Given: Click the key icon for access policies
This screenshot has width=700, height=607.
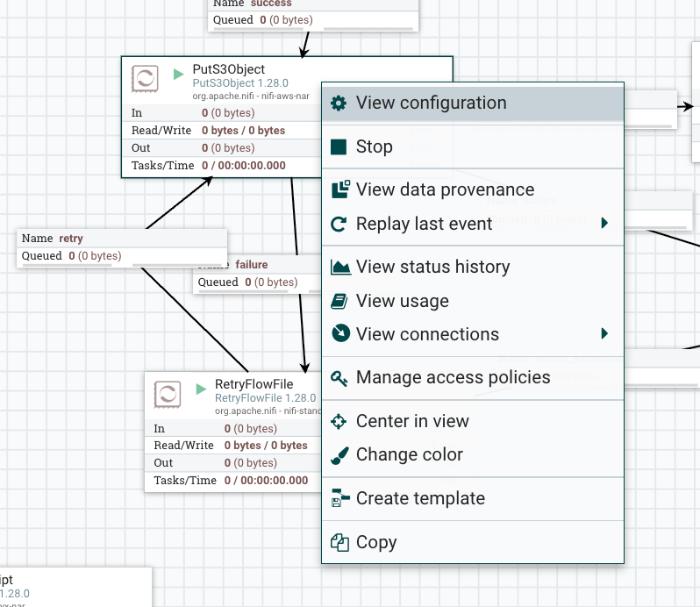Looking at the screenshot, I should 339,378.
